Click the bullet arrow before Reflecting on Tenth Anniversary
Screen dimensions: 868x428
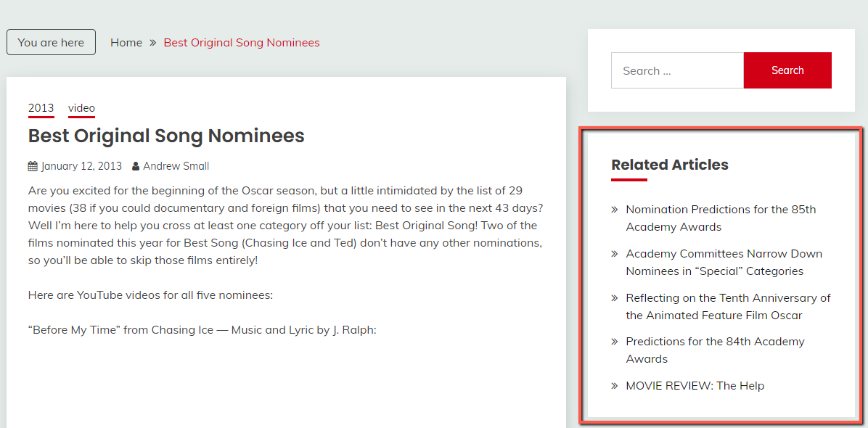(x=615, y=298)
